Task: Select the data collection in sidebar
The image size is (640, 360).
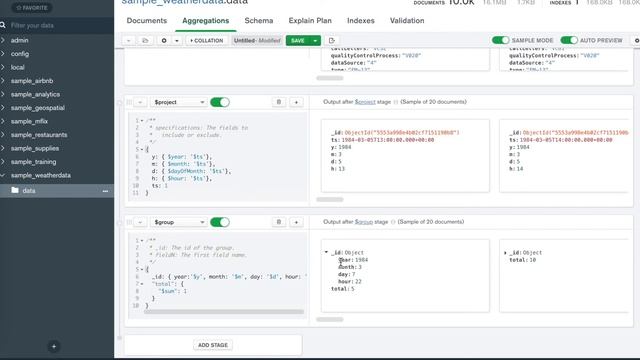Action: tap(57, 191)
